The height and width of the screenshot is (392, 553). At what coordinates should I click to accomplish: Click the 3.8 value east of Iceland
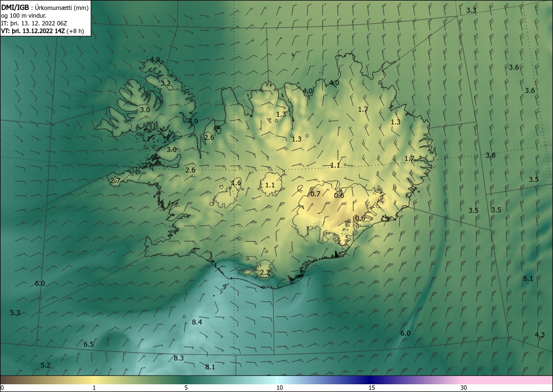tap(491, 155)
